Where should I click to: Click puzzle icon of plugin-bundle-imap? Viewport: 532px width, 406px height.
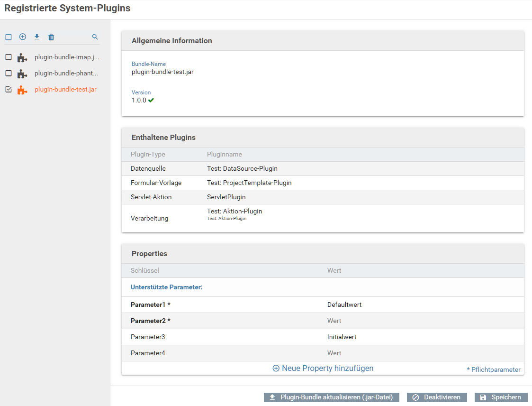22,57
